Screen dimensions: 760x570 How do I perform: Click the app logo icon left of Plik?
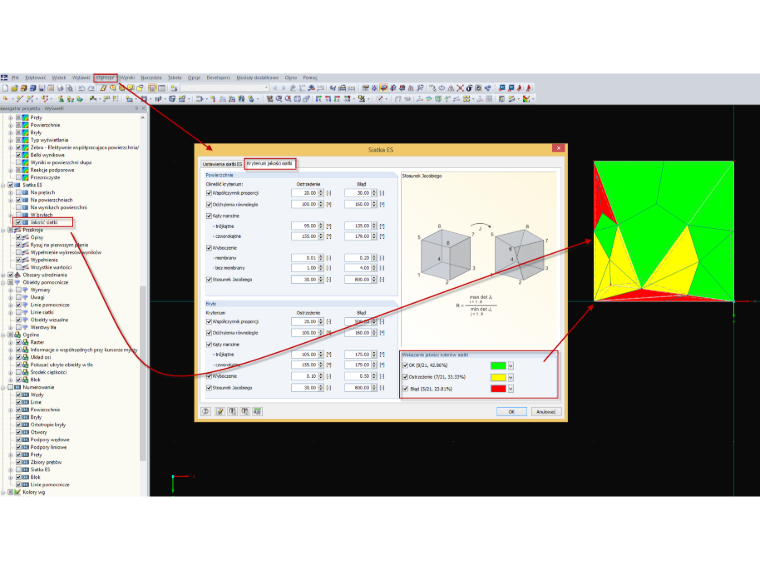pos(4,78)
